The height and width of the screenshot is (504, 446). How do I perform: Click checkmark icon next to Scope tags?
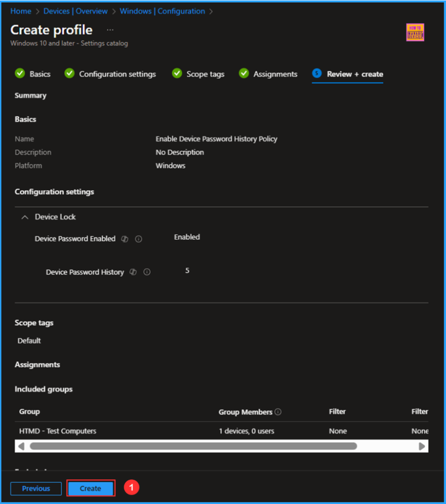pyautogui.click(x=177, y=73)
